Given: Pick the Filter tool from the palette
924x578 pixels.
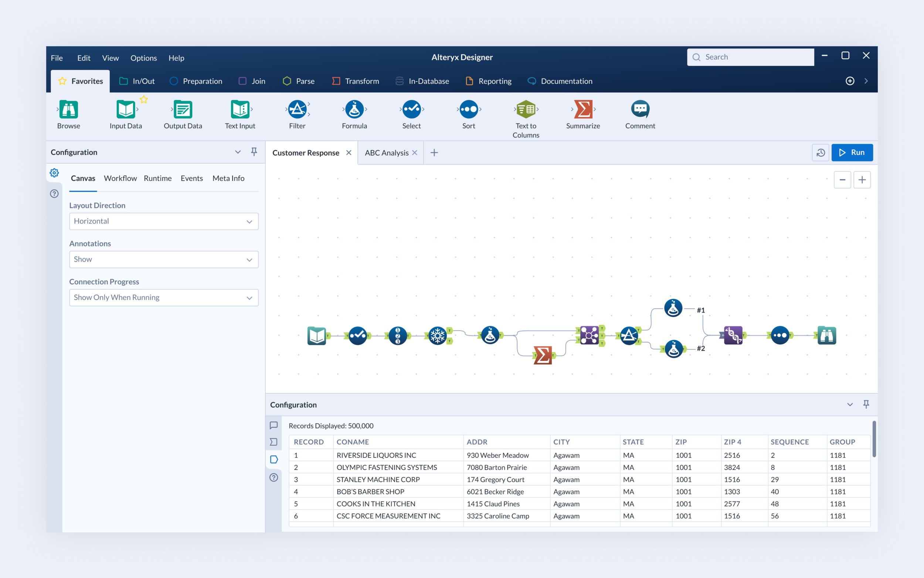Looking at the screenshot, I should [297, 114].
